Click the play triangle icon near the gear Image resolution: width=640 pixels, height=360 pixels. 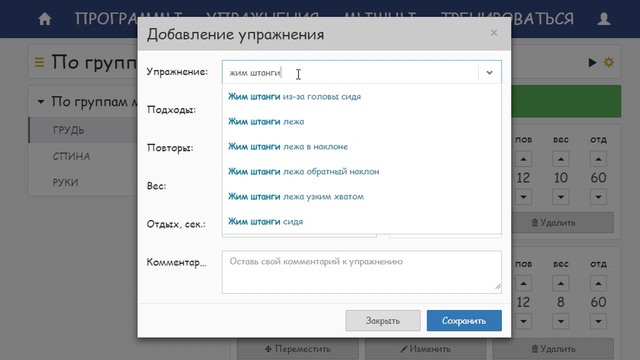tap(592, 62)
